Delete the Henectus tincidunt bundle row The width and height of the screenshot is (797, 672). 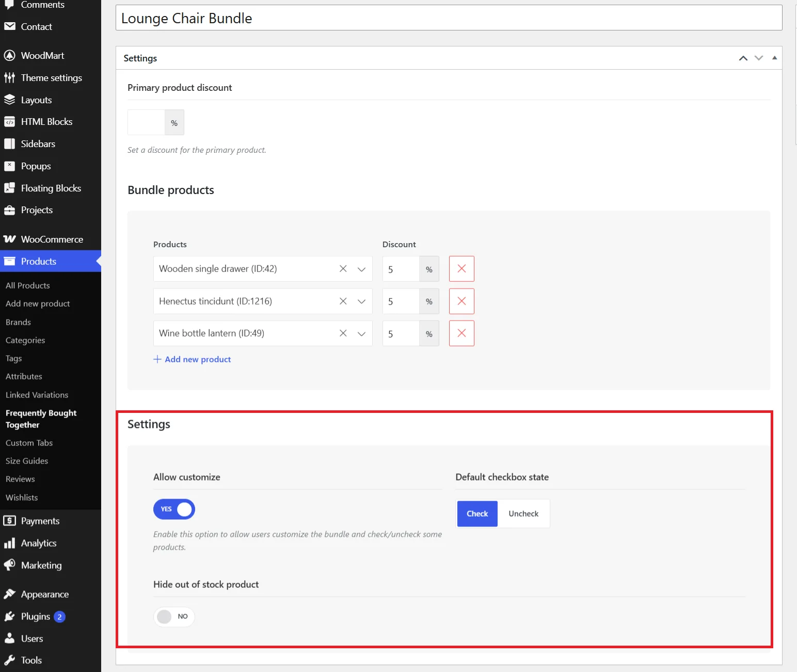[x=461, y=301]
